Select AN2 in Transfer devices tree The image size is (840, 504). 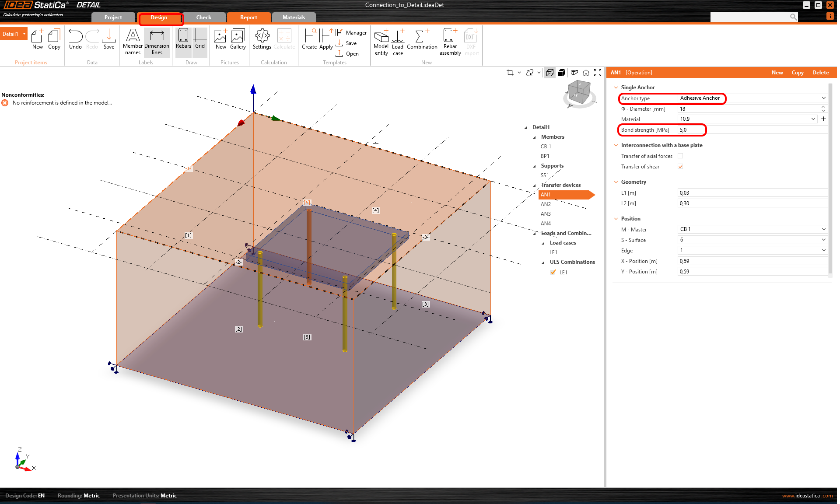coord(546,204)
